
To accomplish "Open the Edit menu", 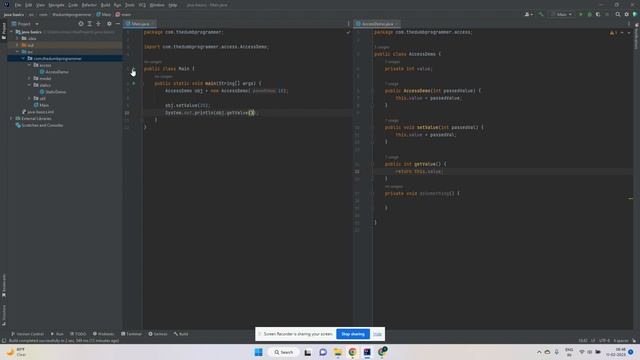I will [x=29, y=5].
